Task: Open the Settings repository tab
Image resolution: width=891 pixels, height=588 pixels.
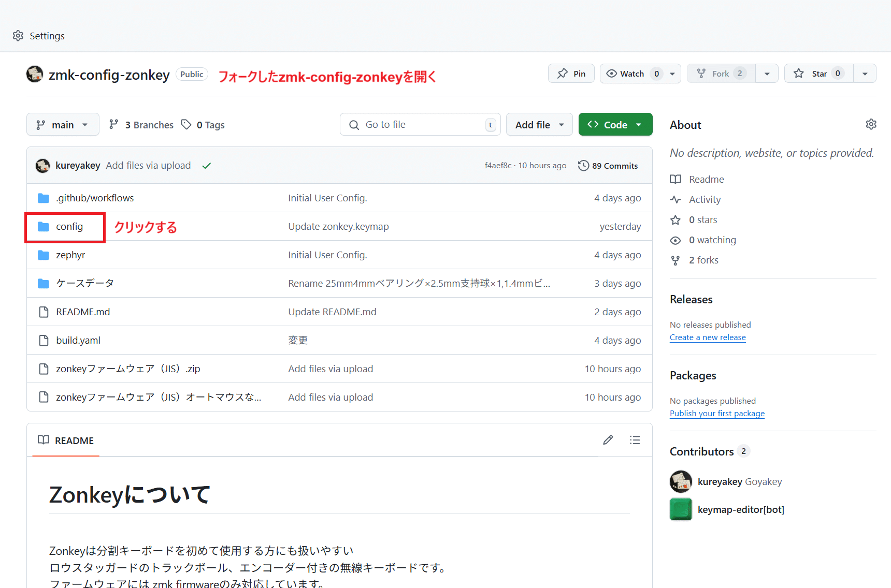Action: [39, 36]
